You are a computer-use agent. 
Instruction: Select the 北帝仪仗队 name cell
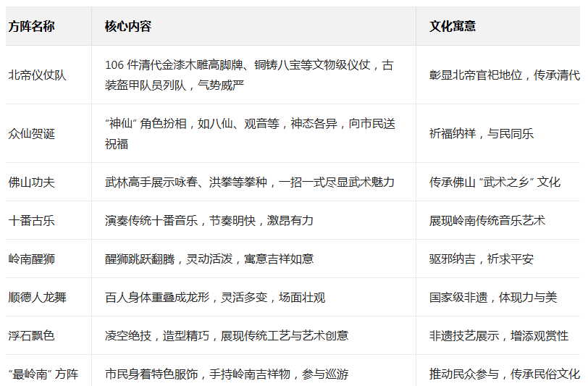[37, 75]
